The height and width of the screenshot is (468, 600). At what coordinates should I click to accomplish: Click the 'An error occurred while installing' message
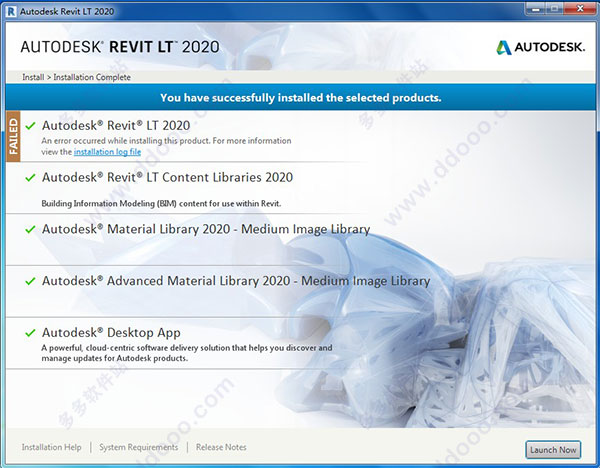166,146
